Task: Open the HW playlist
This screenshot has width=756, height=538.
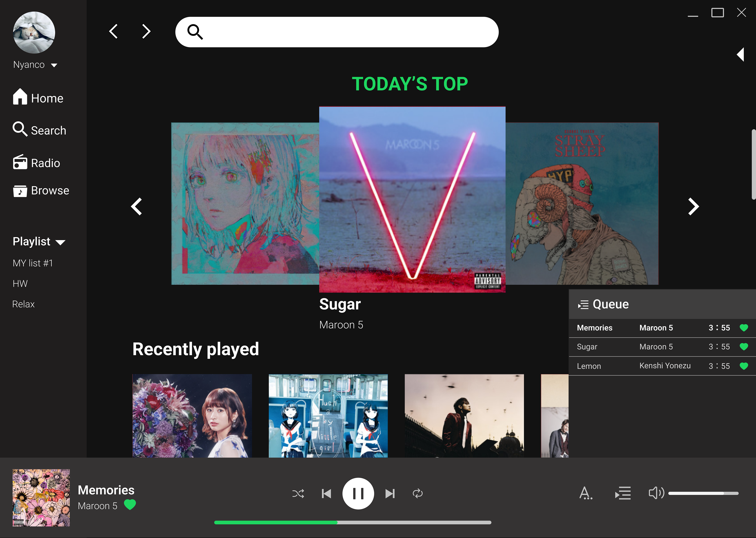Action: coord(20,283)
